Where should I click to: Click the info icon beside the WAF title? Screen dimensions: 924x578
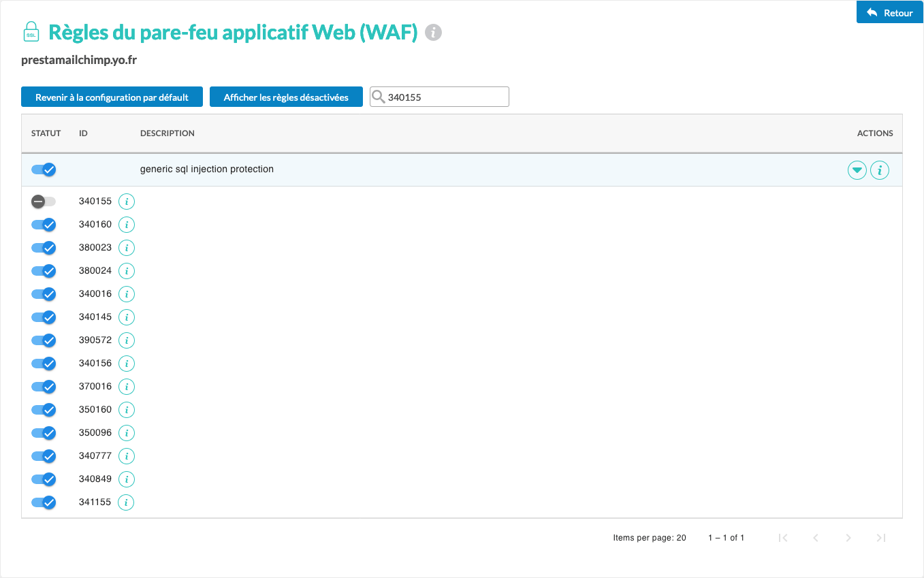click(433, 32)
